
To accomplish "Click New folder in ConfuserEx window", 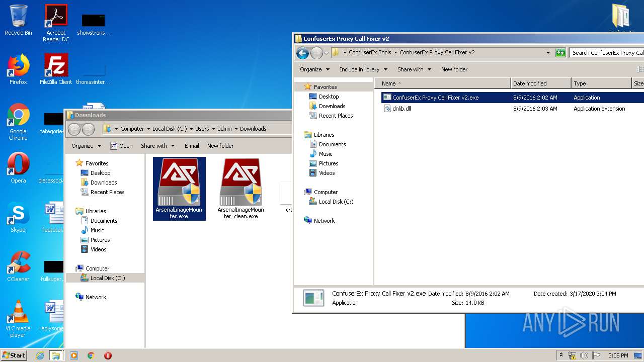I will 454,69.
